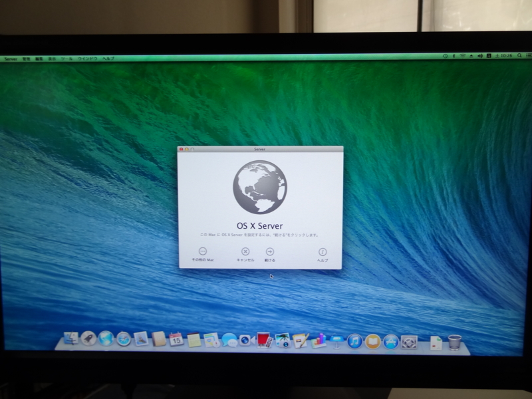Open the Trash in the Dock
The image size is (532, 399).
pos(455,342)
